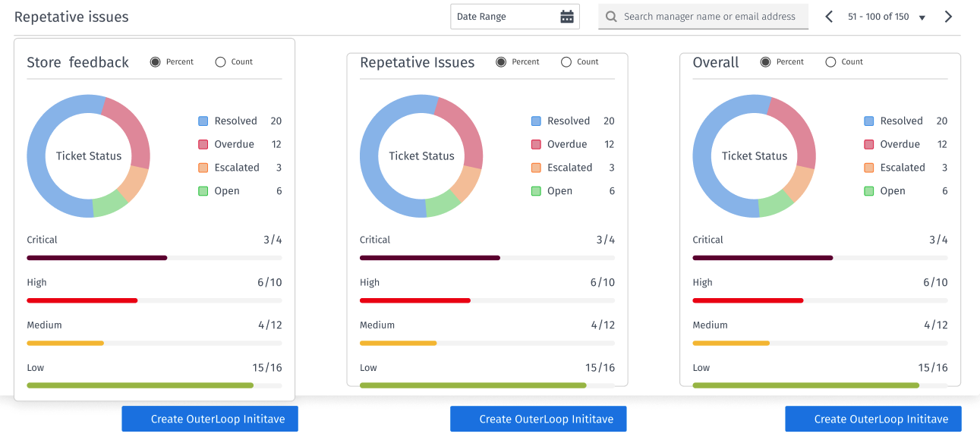Select Percent in Overall card

click(766, 62)
